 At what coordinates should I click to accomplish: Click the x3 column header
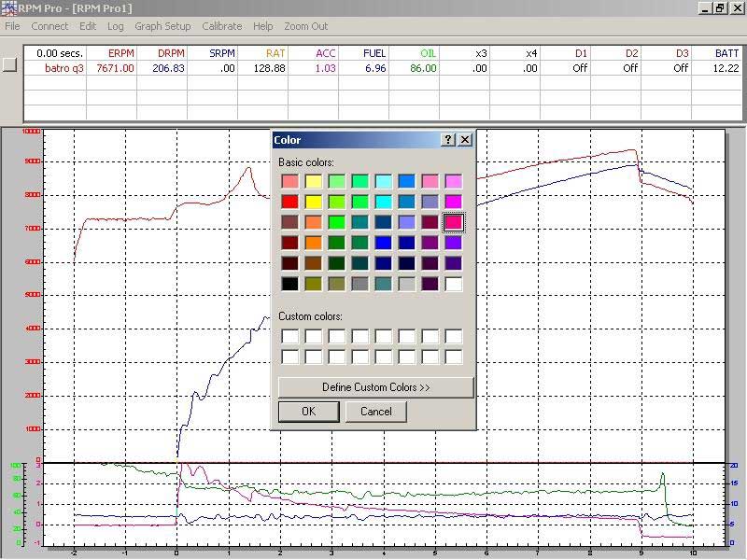(465, 53)
